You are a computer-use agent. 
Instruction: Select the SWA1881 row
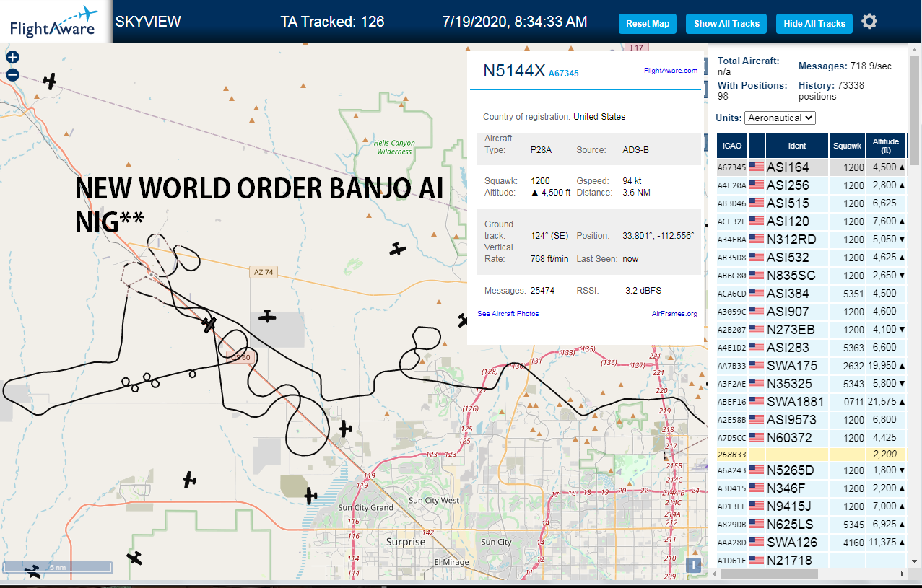(811, 401)
